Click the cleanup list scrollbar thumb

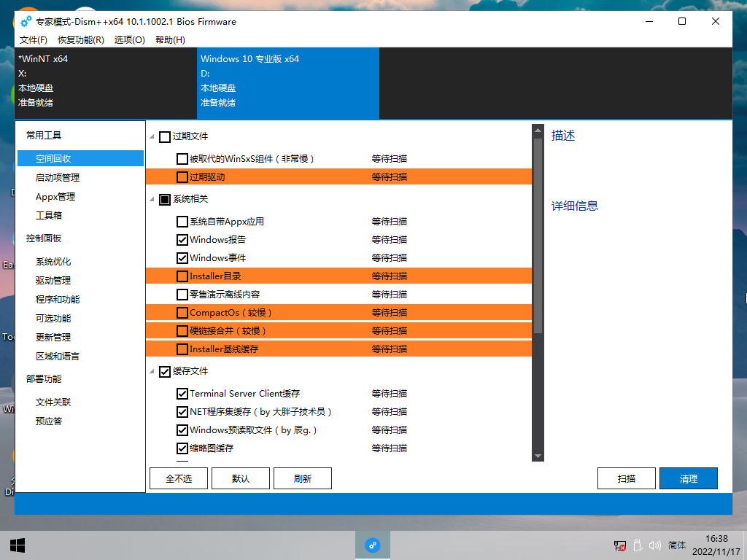coord(538,236)
